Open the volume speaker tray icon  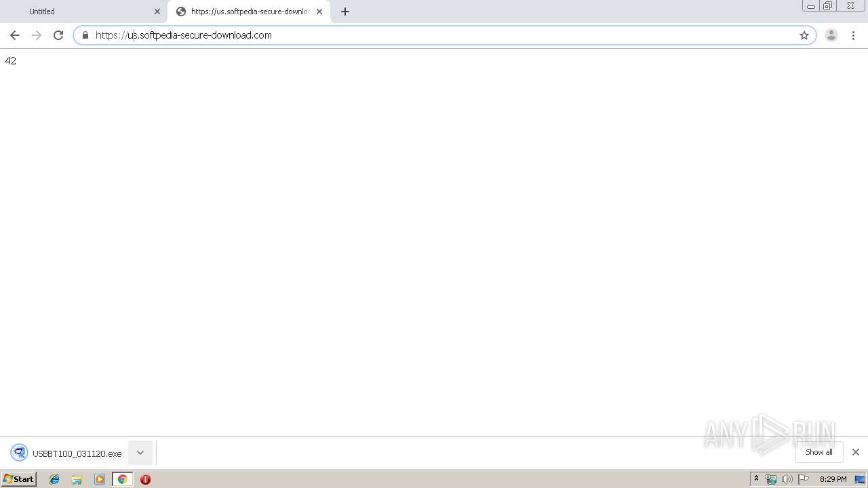787,479
